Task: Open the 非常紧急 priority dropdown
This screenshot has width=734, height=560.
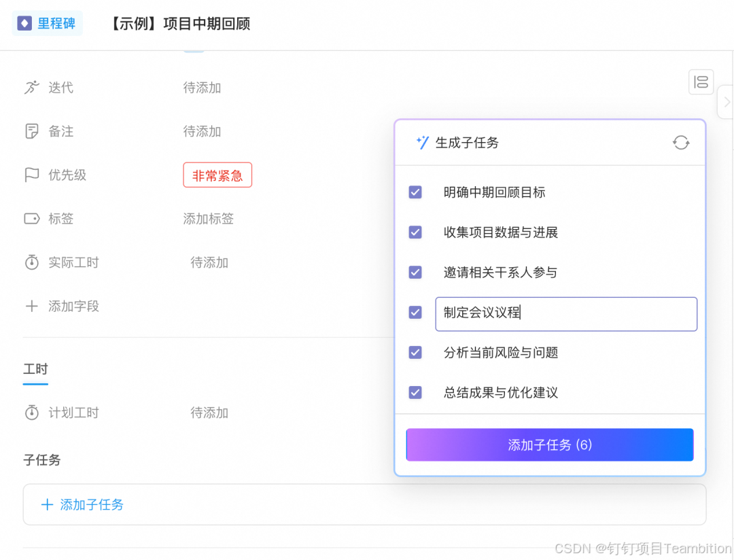Action: (217, 175)
